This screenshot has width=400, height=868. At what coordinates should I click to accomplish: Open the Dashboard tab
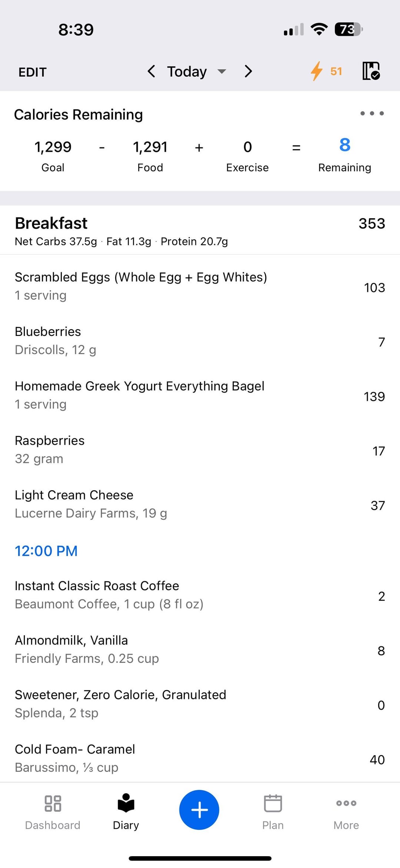pos(53,812)
